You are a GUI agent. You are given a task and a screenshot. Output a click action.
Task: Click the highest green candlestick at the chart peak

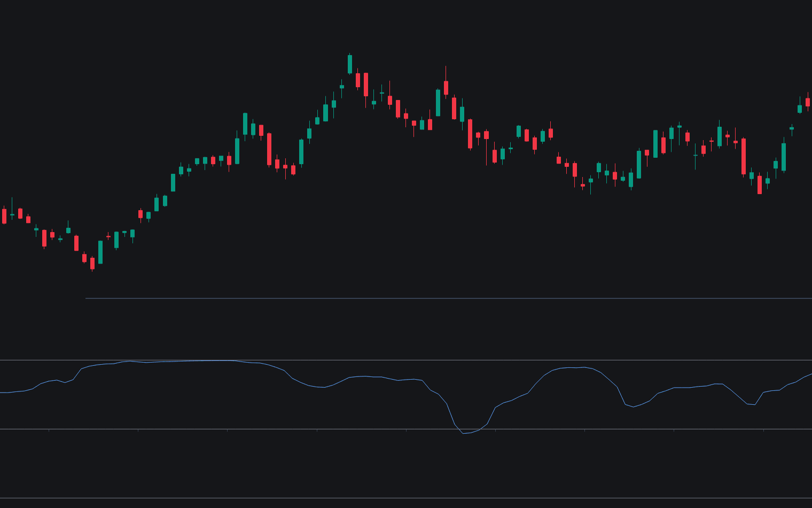tap(350, 64)
